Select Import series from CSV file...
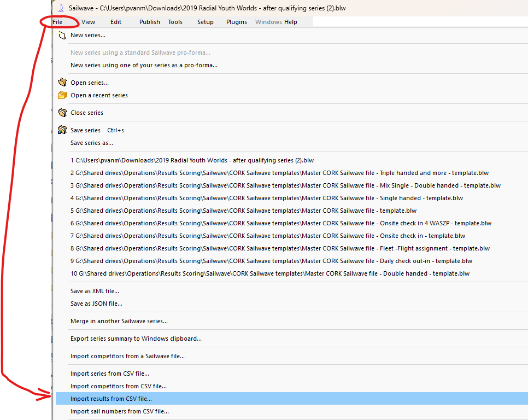 click(x=110, y=374)
